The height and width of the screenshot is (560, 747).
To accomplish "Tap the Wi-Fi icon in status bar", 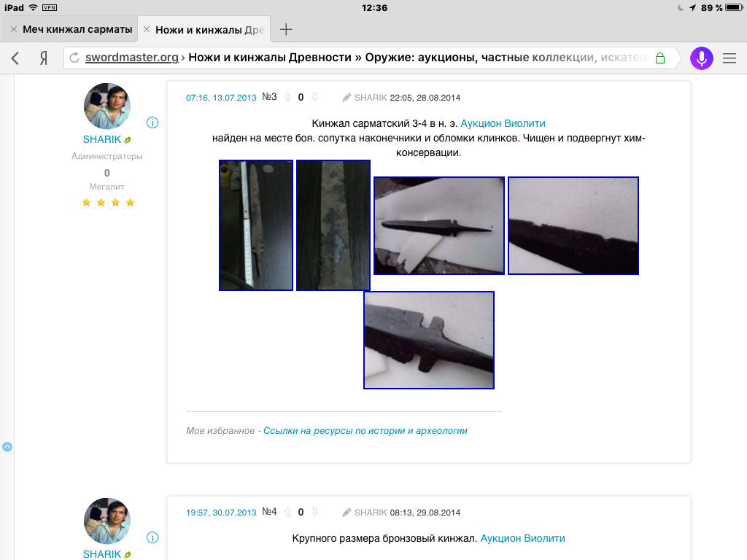I will click(33, 7).
